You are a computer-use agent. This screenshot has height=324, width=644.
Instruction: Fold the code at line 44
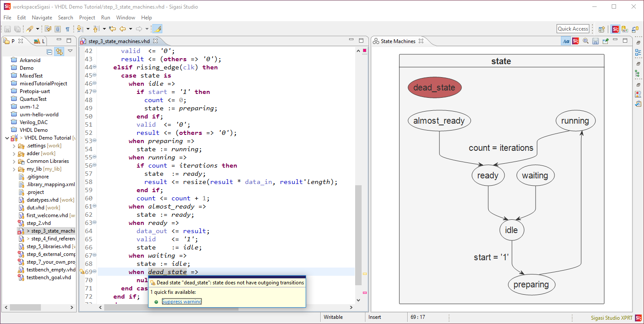click(94, 67)
